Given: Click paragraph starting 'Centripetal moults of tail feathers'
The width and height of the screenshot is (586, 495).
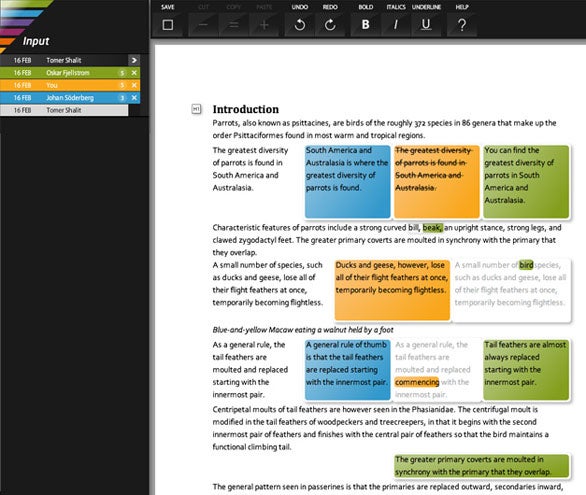Looking at the screenshot, I should pyautogui.click(x=380, y=428).
